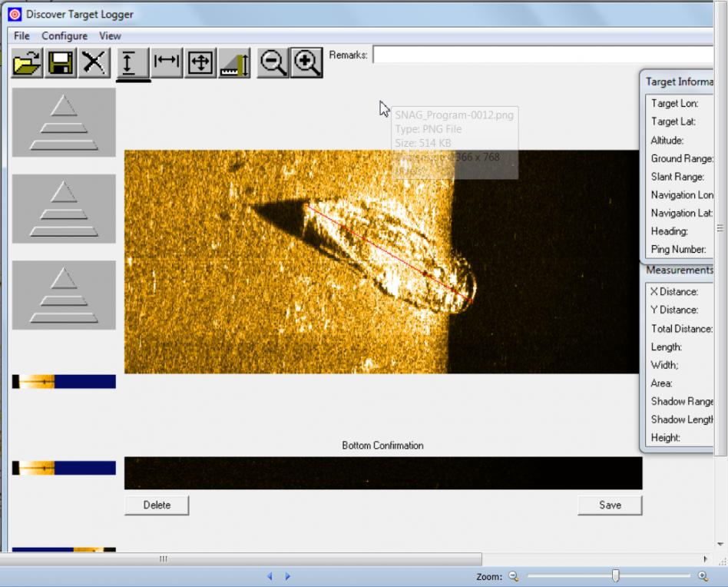728x587 pixels.
Task: Select the horizontal measurement tool
Action: 167,63
